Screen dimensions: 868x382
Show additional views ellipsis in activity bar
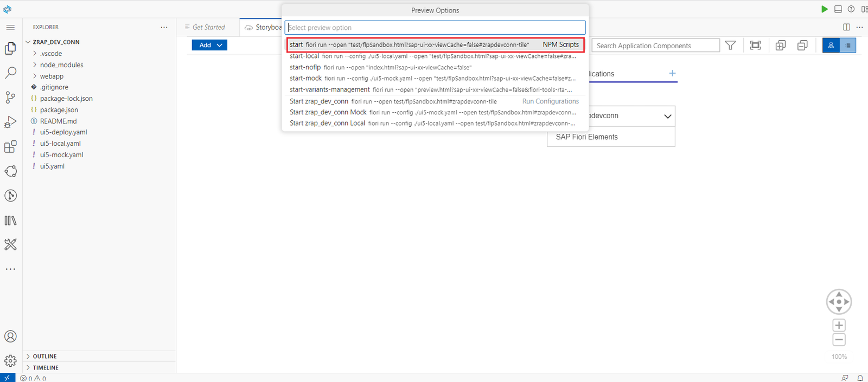10,269
